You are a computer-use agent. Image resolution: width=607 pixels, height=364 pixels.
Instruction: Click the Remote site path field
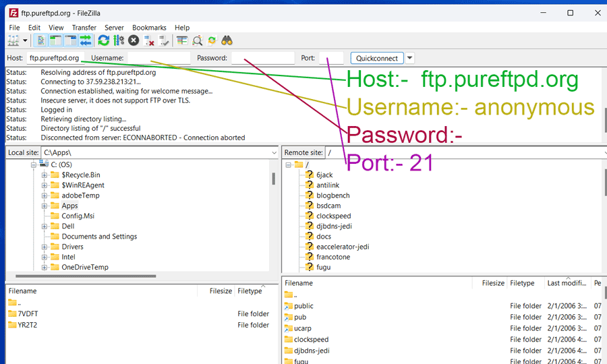point(465,153)
